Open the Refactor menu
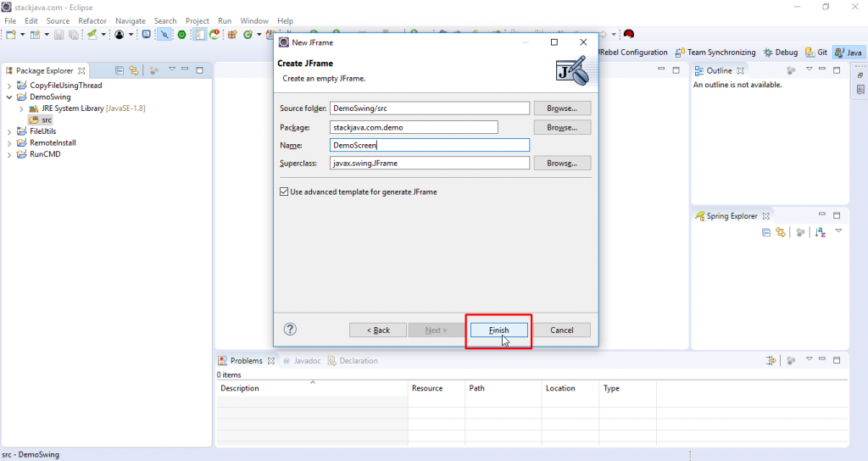The width and height of the screenshot is (868, 461). (92, 21)
